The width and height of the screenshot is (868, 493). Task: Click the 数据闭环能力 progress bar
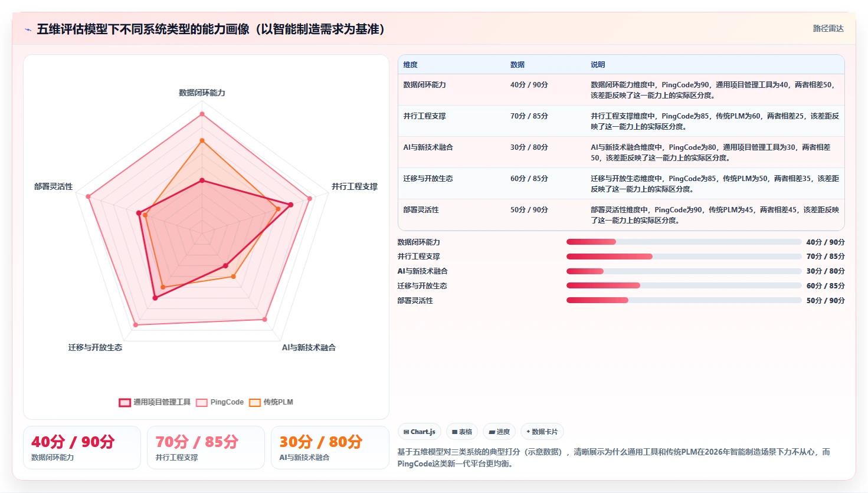(684, 242)
